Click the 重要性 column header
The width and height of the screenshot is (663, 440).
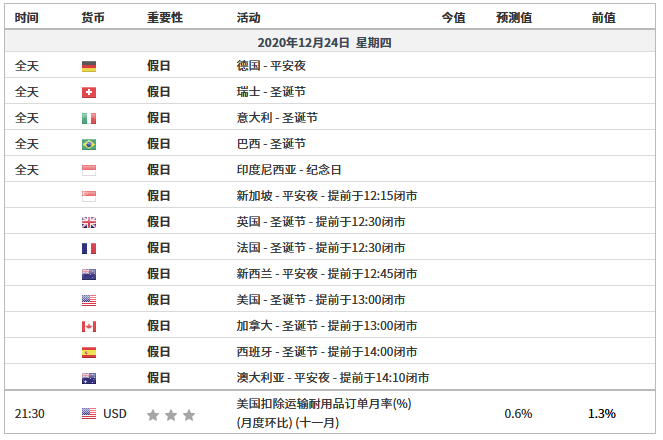coord(165,18)
